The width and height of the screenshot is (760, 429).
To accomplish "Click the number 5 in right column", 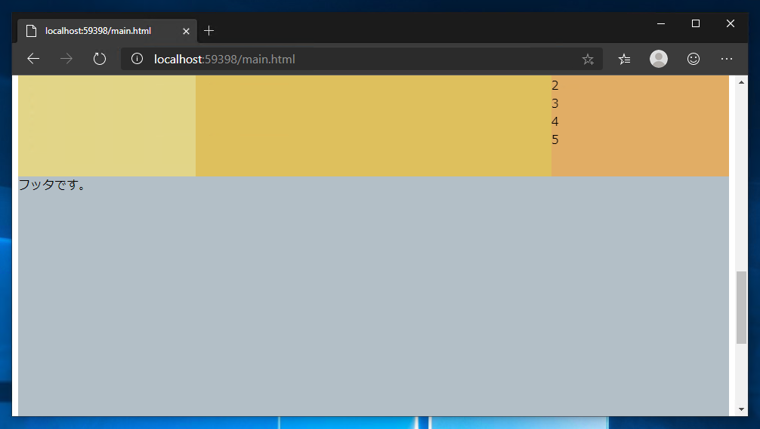I will pos(555,140).
